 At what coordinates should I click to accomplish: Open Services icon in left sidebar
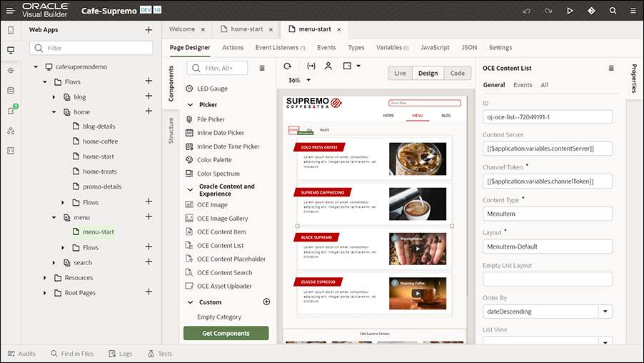11,70
